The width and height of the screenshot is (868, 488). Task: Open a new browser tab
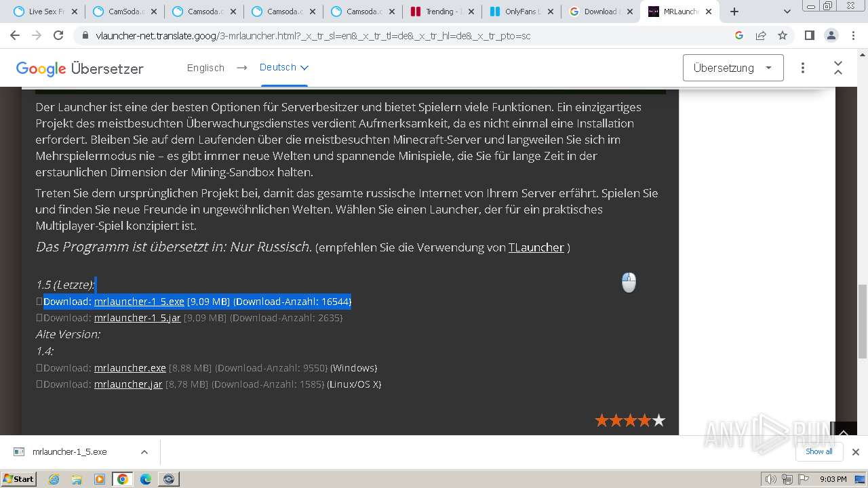(734, 12)
